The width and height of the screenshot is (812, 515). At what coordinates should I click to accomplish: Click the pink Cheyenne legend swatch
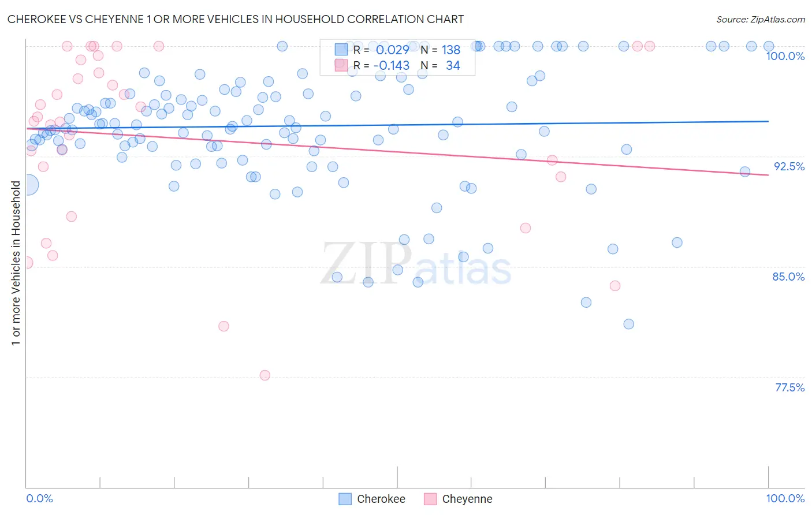(x=430, y=499)
